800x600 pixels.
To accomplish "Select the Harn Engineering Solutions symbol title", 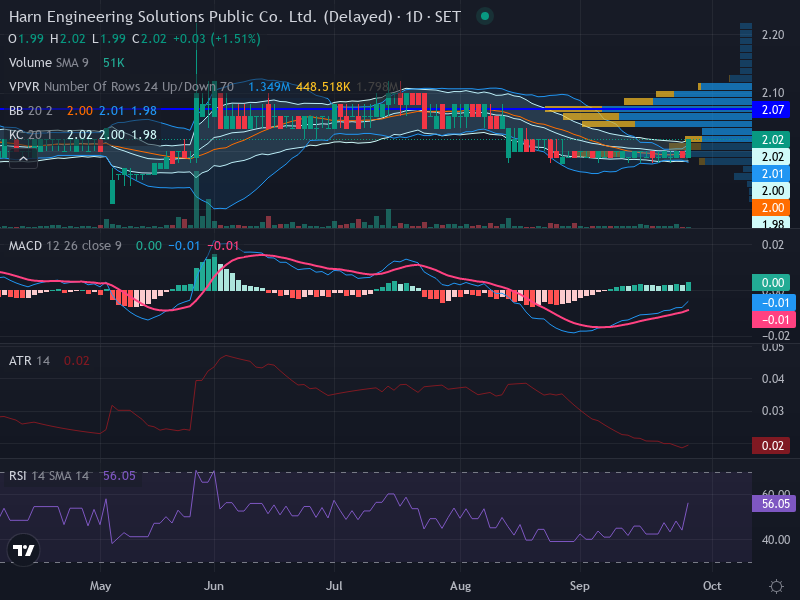I will [x=235, y=17].
